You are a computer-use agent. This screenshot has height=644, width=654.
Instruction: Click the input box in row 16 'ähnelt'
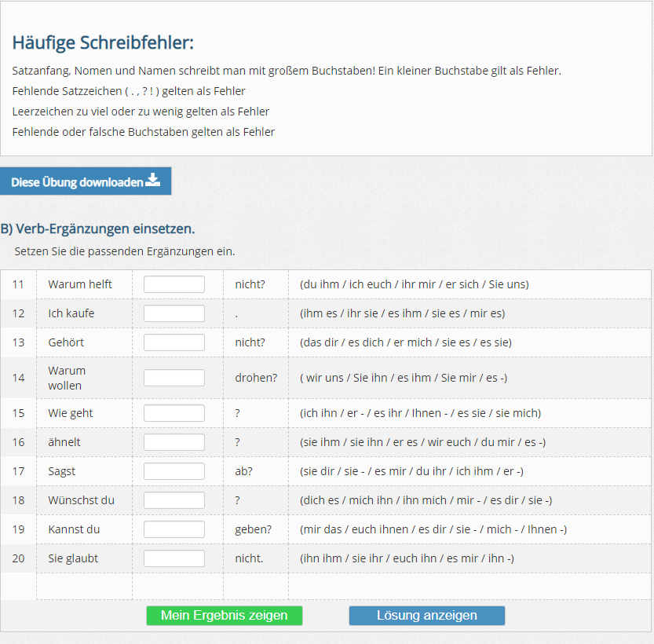click(174, 442)
